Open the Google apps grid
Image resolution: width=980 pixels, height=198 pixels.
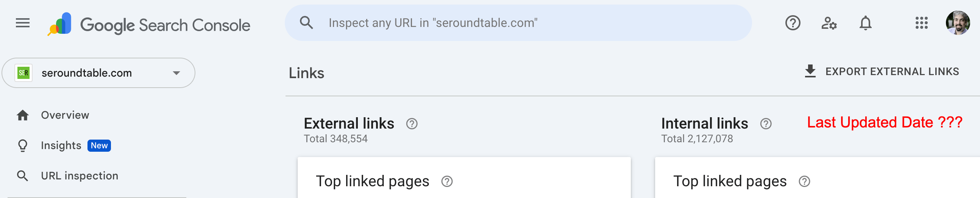[921, 23]
